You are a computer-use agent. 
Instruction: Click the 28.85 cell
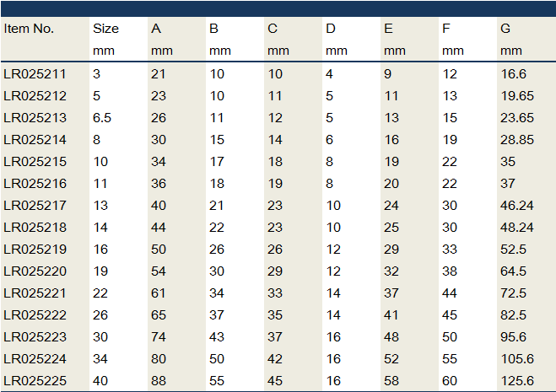pyautogui.click(x=516, y=140)
